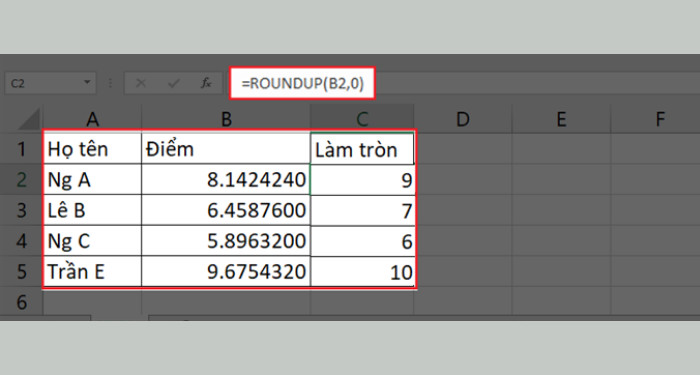This screenshot has height=375, width=700.
Task: Select row 4 header
Action: click(21, 241)
